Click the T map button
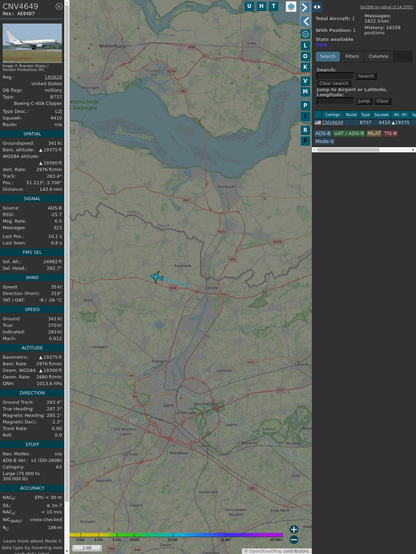The image size is (416, 554). (273, 6)
